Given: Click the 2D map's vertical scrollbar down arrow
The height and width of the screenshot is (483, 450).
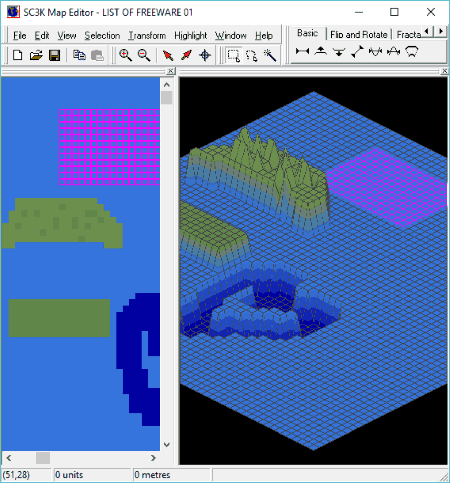Looking at the screenshot, I should (167, 445).
